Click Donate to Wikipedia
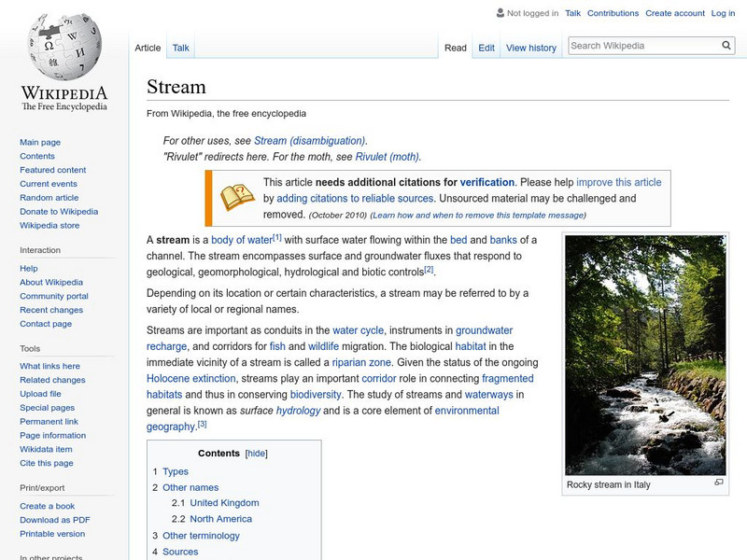 tap(59, 212)
